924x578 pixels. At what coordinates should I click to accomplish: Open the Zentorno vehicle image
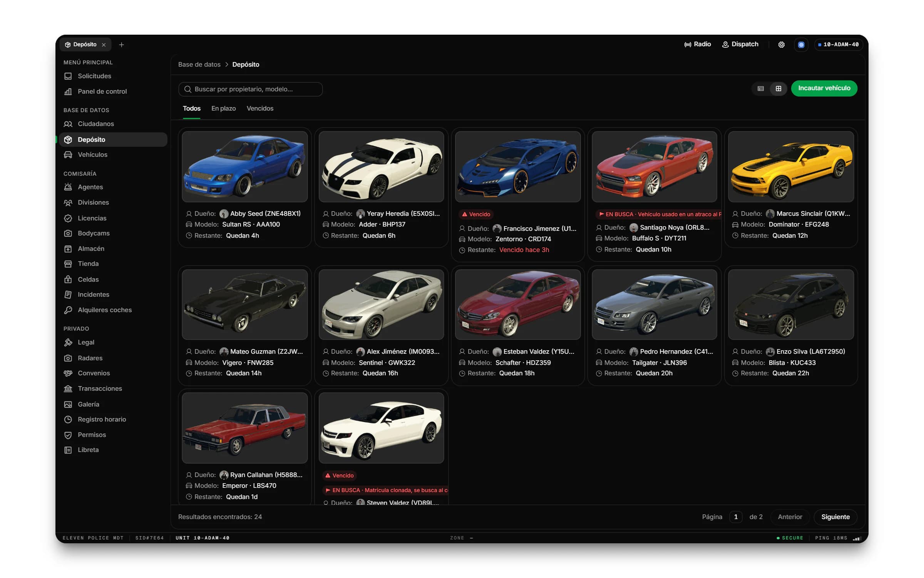coord(517,166)
